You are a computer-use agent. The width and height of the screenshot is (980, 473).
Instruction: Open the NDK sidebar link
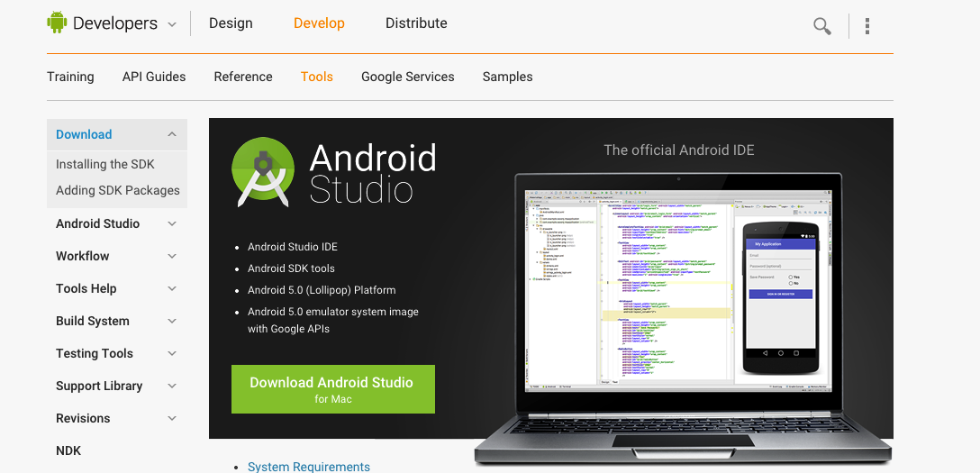68,450
